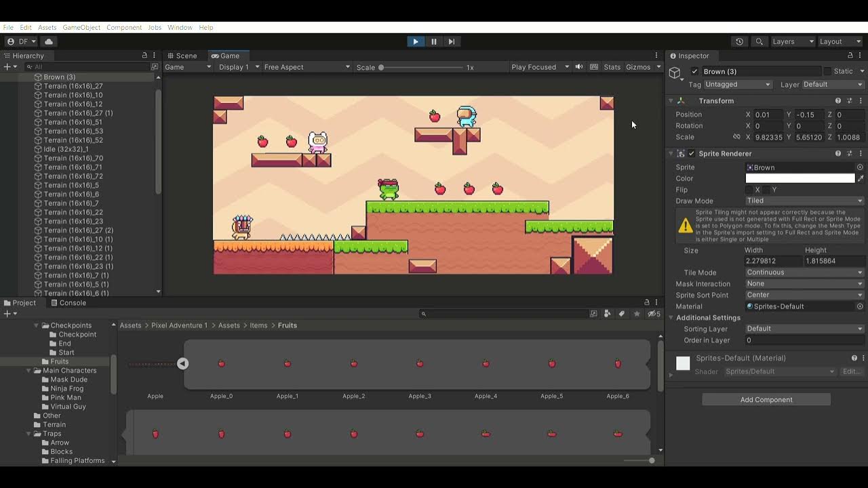Toggle the Brown (3) active checkbox
Viewport: 868px width, 488px height.
694,71
